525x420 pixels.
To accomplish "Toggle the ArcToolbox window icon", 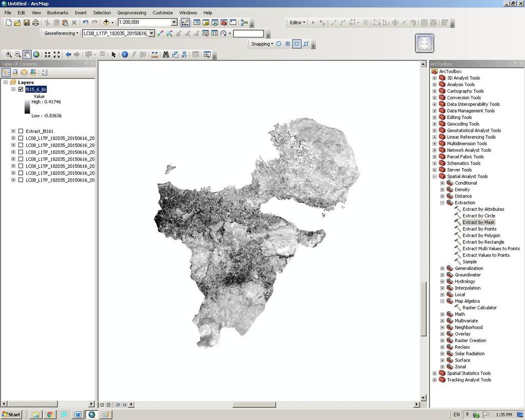I will (x=224, y=23).
